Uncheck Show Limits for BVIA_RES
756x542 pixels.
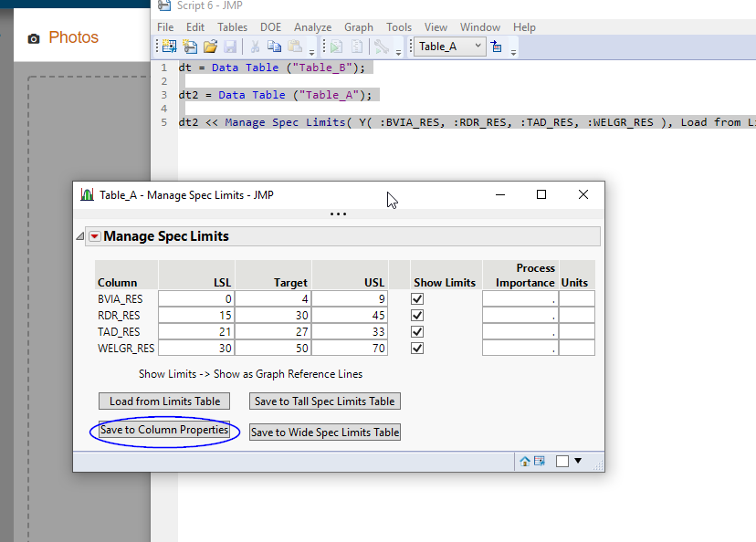pos(418,298)
